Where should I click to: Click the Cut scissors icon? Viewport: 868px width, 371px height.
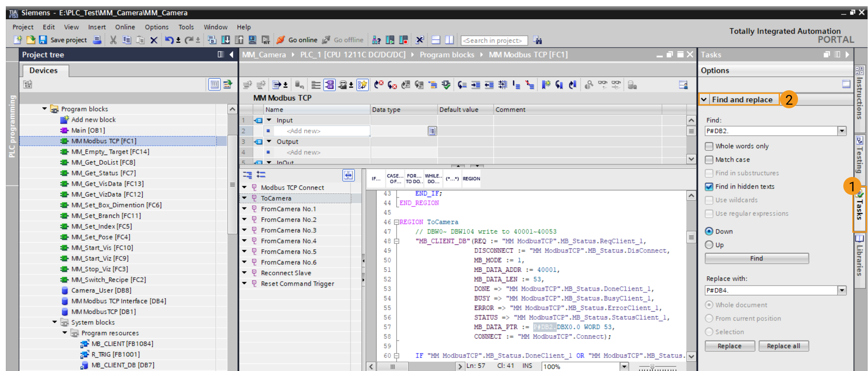coord(113,40)
